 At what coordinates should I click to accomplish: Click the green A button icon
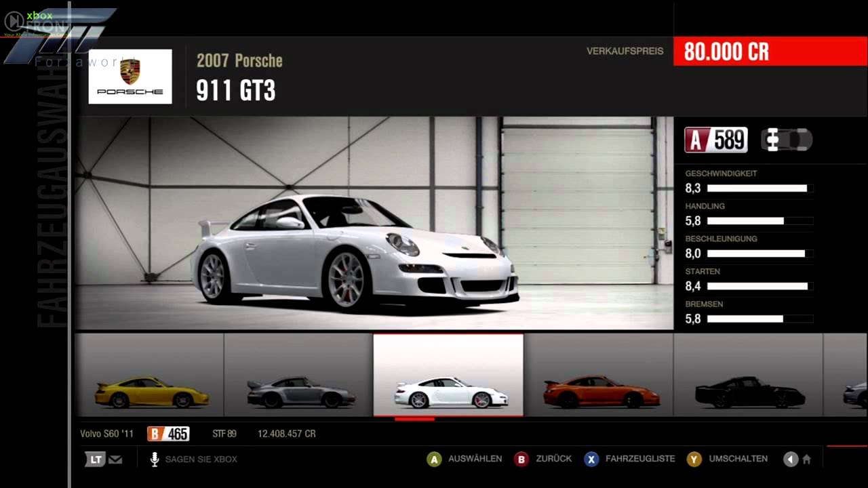pyautogui.click(x=434, y=460)
